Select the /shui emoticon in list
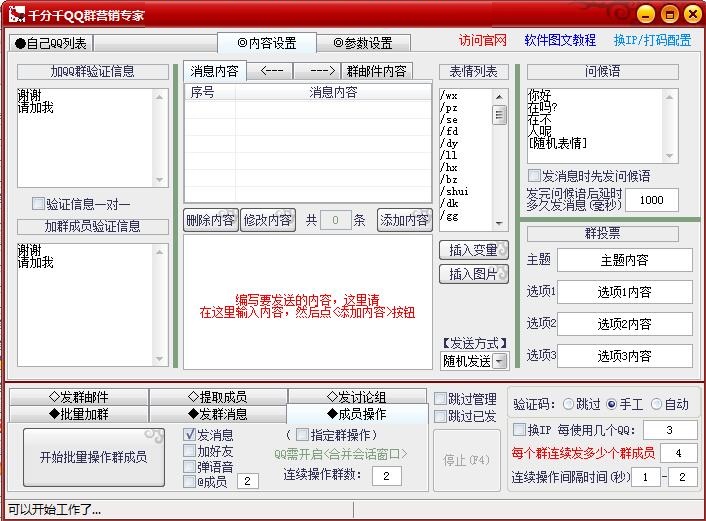 [x=454, y=191]
